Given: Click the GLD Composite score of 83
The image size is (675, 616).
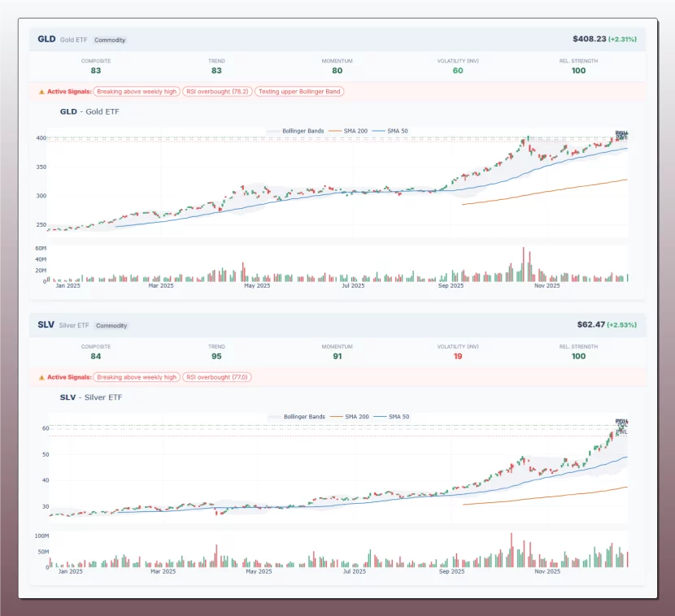Looking at the screenshot, I should click(x=96, y=70).
